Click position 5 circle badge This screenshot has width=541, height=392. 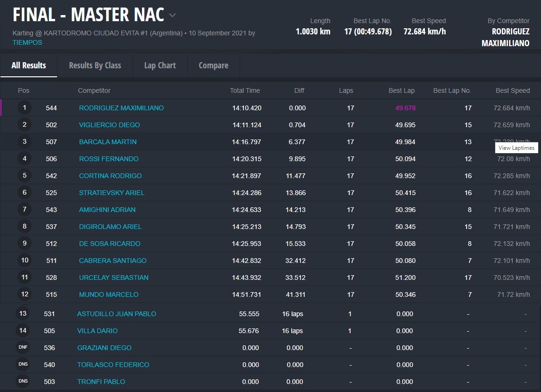coord(25,176)
